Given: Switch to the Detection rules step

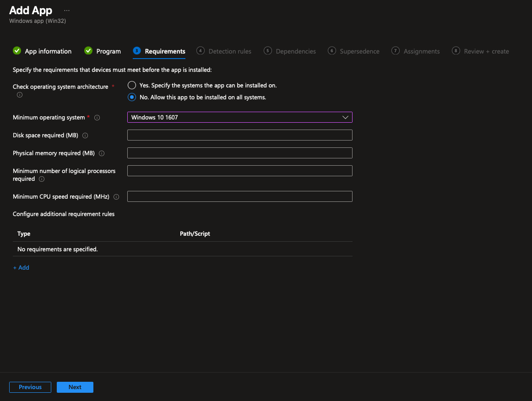Looking at the screenshot, I should tap(229, 51).
